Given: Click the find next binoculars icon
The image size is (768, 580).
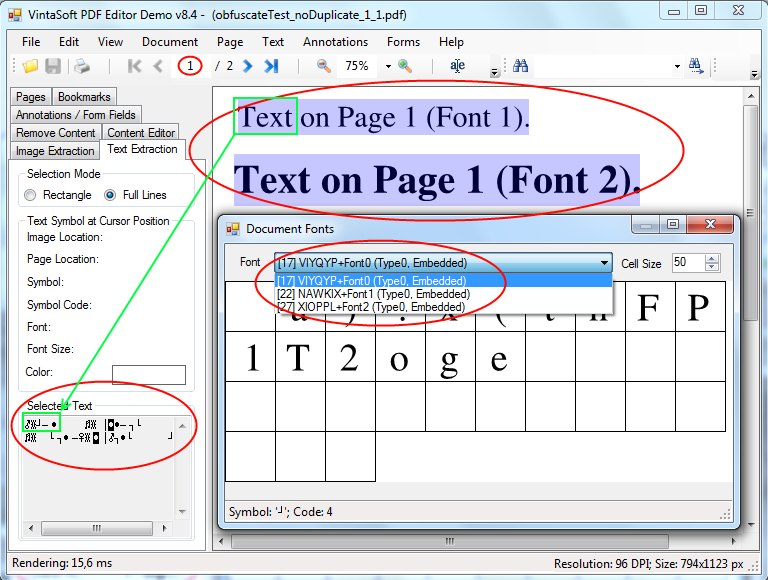Looking at the screenshot, I should pos(696,66).
